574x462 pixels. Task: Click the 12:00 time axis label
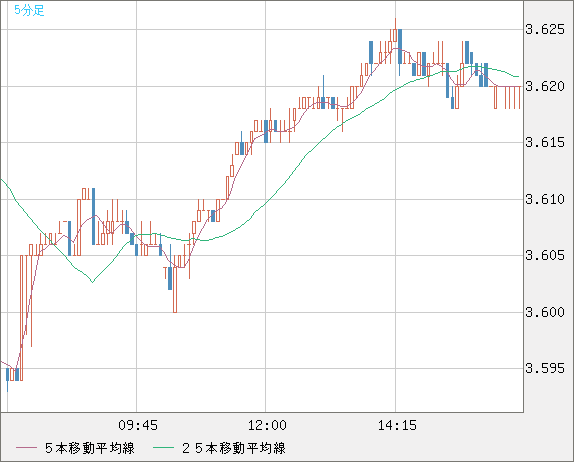(267, 425)
